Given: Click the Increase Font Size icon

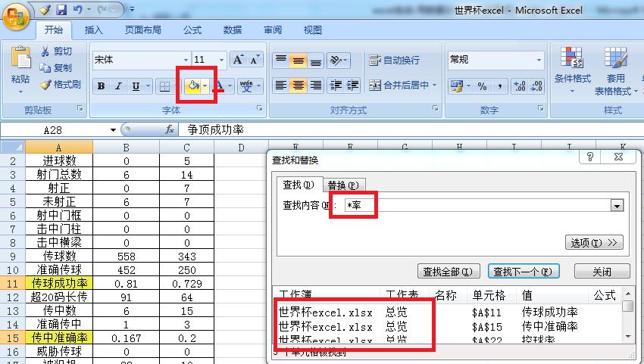Looking at the screenshot, I should point(238,60).
